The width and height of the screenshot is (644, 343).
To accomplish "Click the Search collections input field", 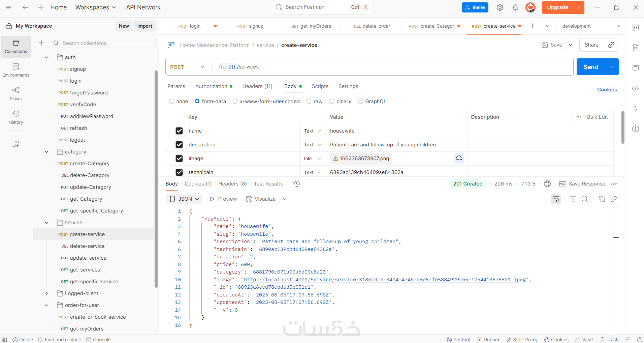I will tap(104, 43).
